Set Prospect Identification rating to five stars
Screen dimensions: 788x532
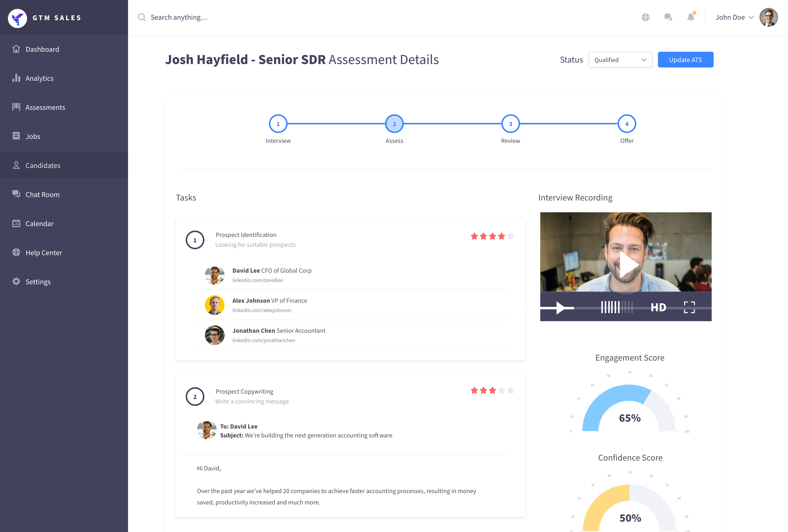coord(511,236)
